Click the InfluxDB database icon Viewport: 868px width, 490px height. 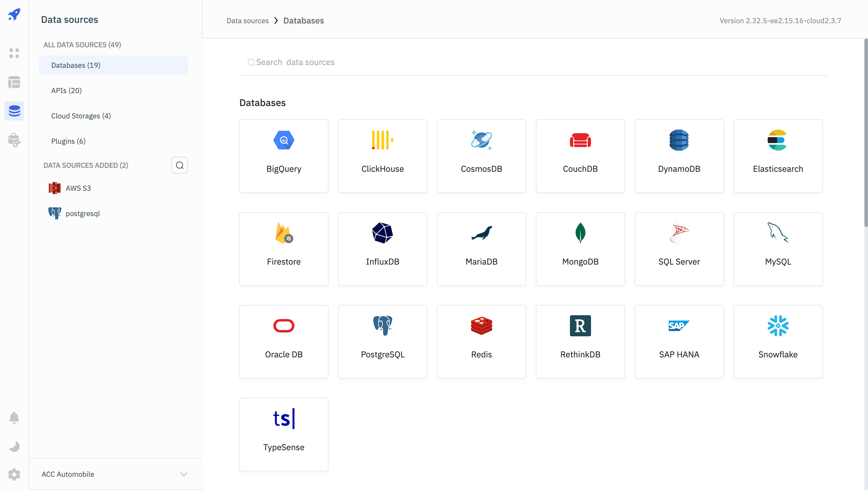click(x=382, y=233)
